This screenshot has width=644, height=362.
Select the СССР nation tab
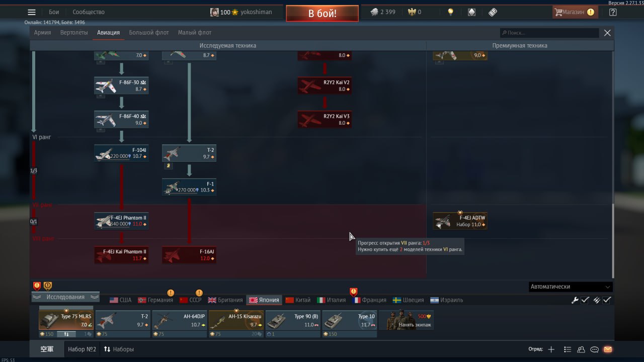tap(191, 300)
